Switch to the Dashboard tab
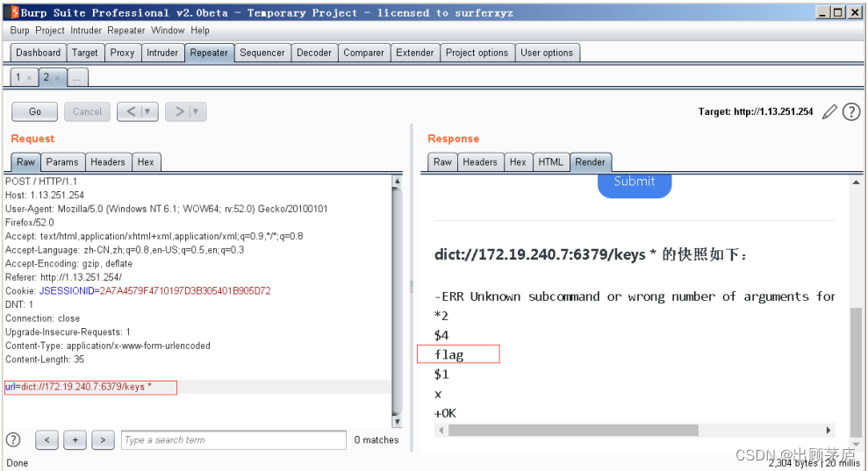Image resolution: width=868 pixels, height=471 pixels. click(x=39, y=53)
